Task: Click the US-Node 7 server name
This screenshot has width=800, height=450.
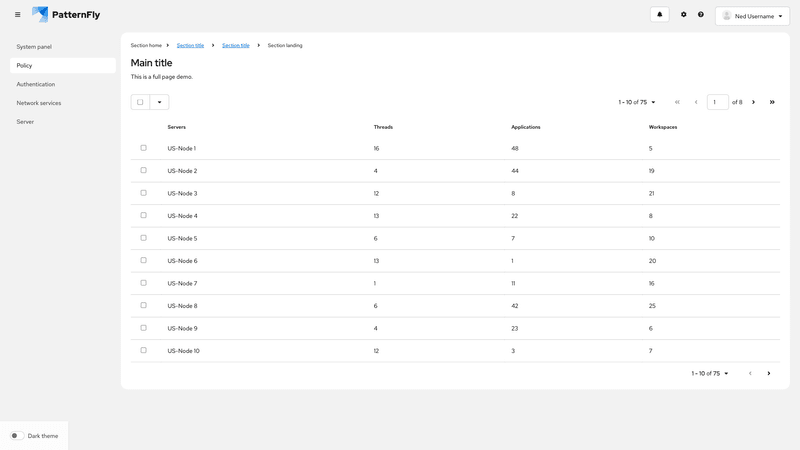Action: pyautogui.click(x=182, y=283)
